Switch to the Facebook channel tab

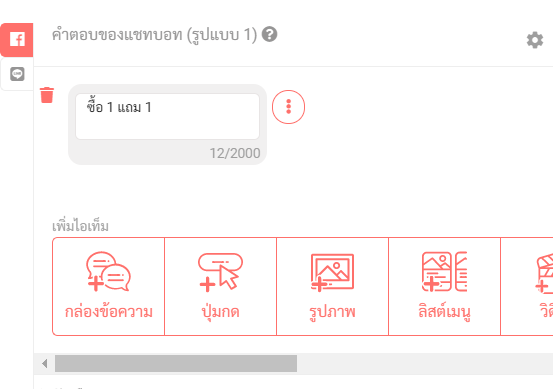pos(17,39)
